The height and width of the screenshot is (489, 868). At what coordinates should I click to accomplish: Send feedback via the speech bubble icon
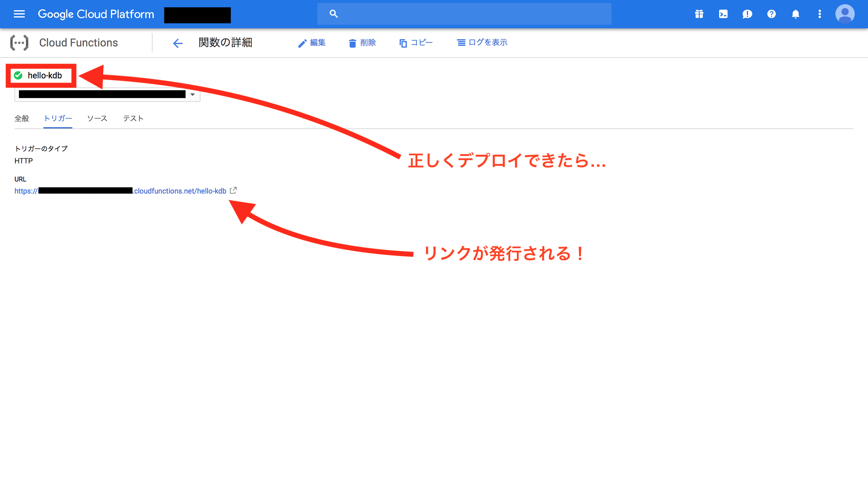tap(747, 14)
